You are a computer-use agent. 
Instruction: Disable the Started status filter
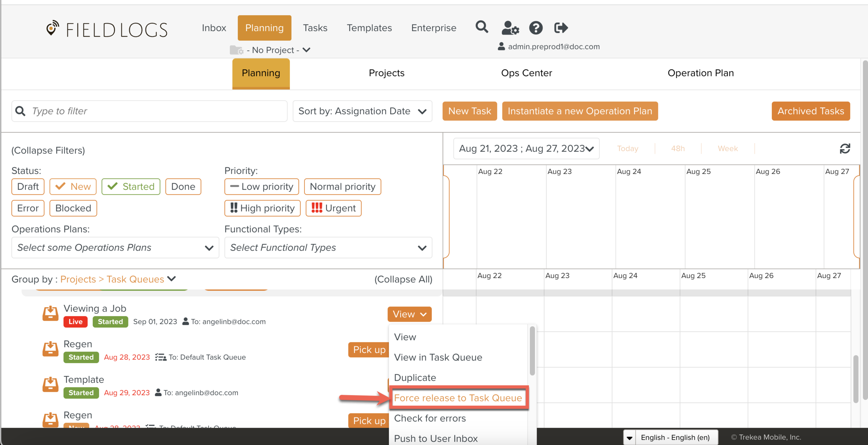pyautogui.click(x=131, y=187)
